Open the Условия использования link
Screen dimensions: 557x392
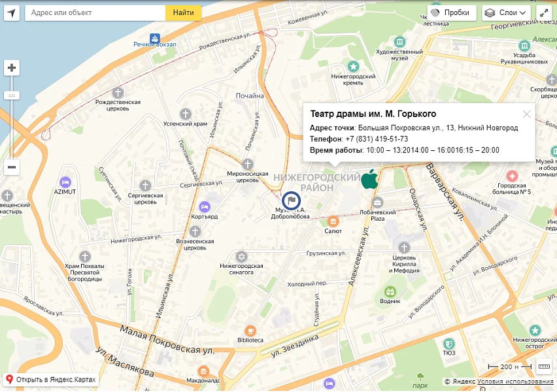coord(515,382)
